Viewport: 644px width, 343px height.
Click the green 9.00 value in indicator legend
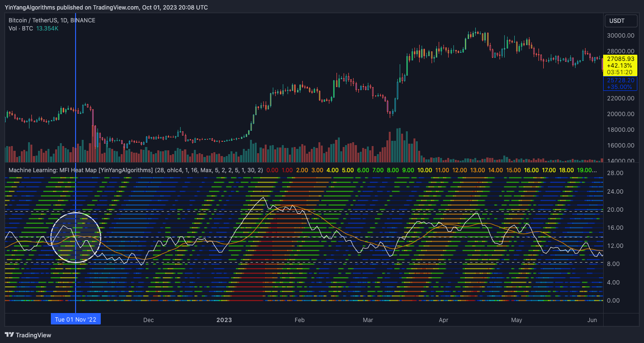click(408, 170)
